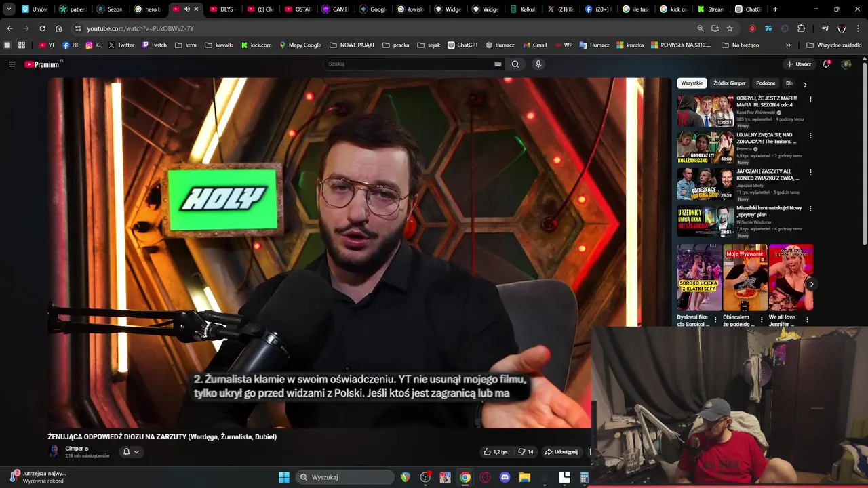This screenshot has width=868, height=488.
Task: Like the video showing 1,2 tys.
Action: coord(496,452)
